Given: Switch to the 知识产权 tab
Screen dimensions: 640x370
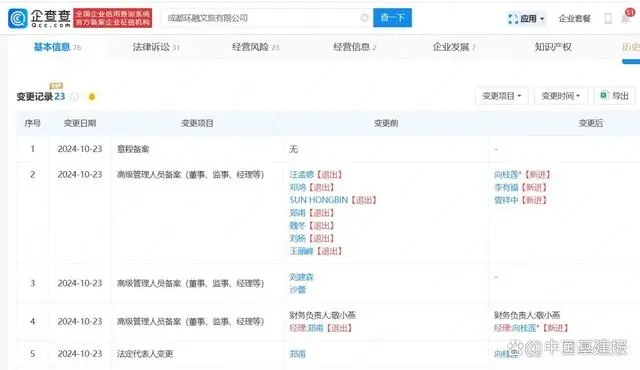Looking at the screenshot, I should (x=553, y=47).
